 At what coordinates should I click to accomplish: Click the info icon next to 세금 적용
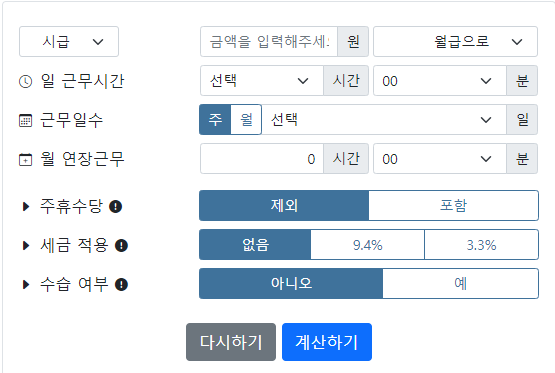click(121, 245)
